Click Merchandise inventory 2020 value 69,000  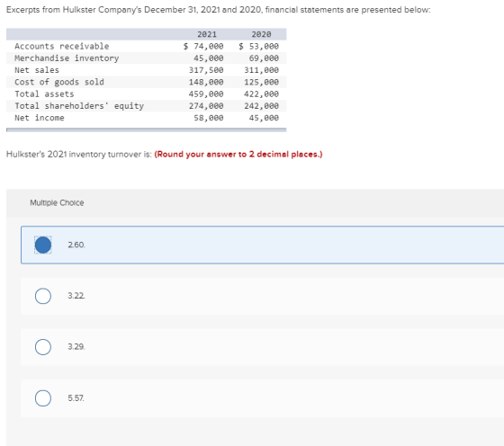click(264, 58)
